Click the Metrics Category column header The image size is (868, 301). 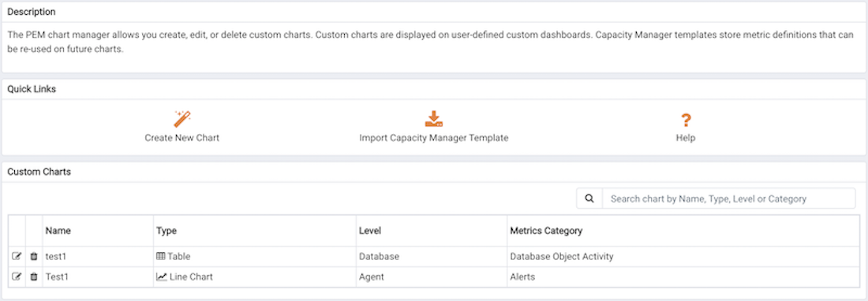[683, 230]
